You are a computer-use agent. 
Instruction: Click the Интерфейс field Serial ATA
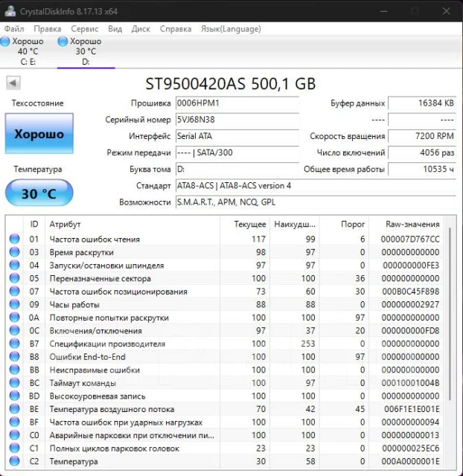(x=237, y=136)
